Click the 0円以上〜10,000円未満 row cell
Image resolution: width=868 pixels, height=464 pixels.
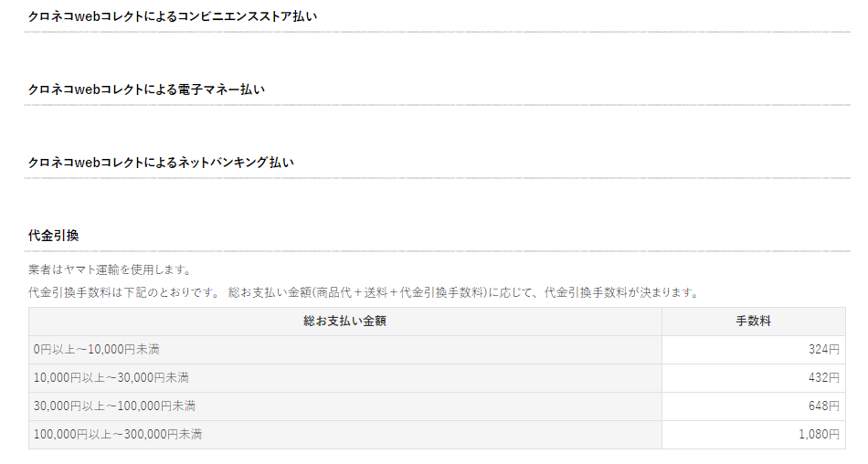click(x=344, y=350)
